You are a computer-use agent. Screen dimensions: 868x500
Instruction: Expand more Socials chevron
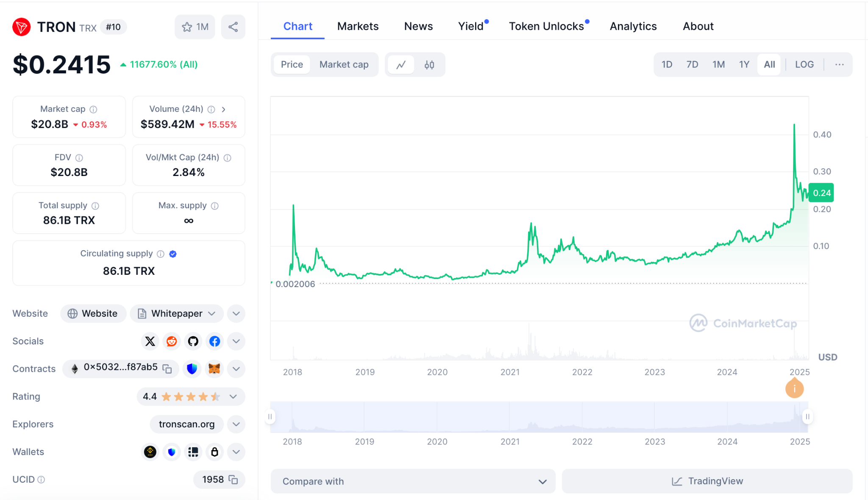(236, 341)
